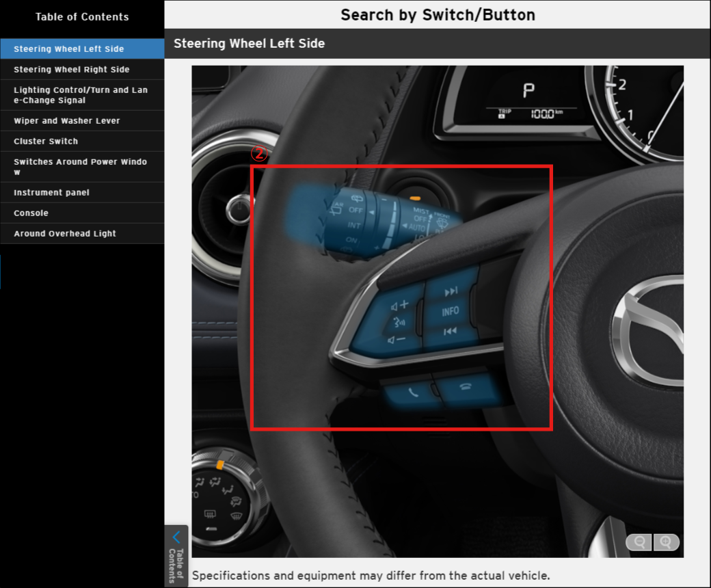Click the previous track seek button
This screenshot has height=588, width=711.
[x=450, y=332]
